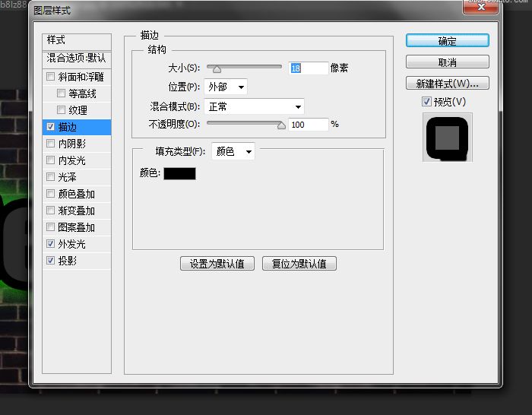Viewport: 532px width, 415px height.
Task: Uncheck the 投影 checkbox
Action: click(x=51, y=260)
